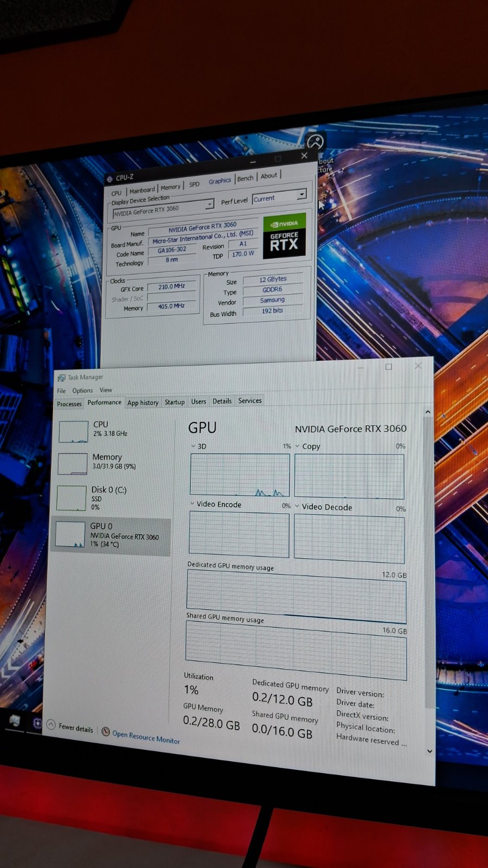Click the Task Manager title bar icon
This screenshot has width=488, height=868.
[61, 378]
